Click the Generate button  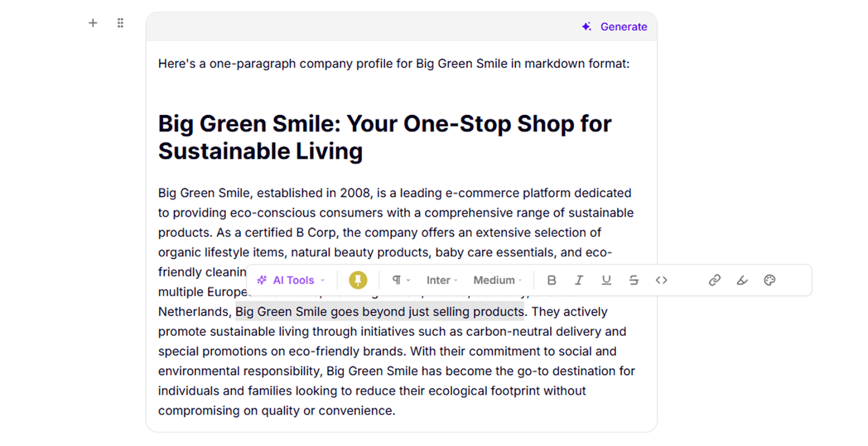(x=623, y=27)
